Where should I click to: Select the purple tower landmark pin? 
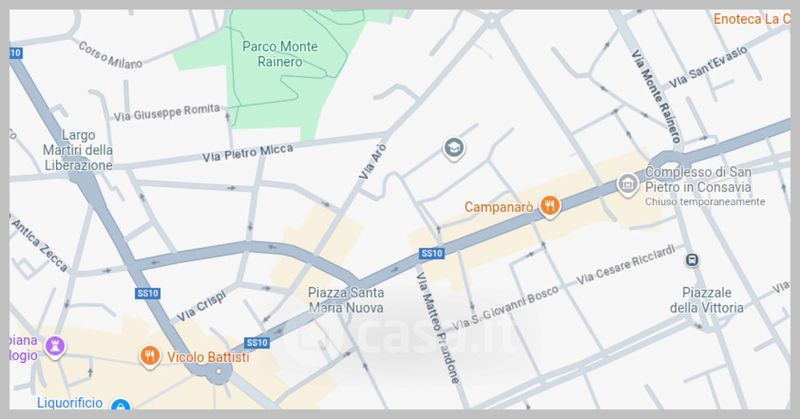[x=55, y=347]
